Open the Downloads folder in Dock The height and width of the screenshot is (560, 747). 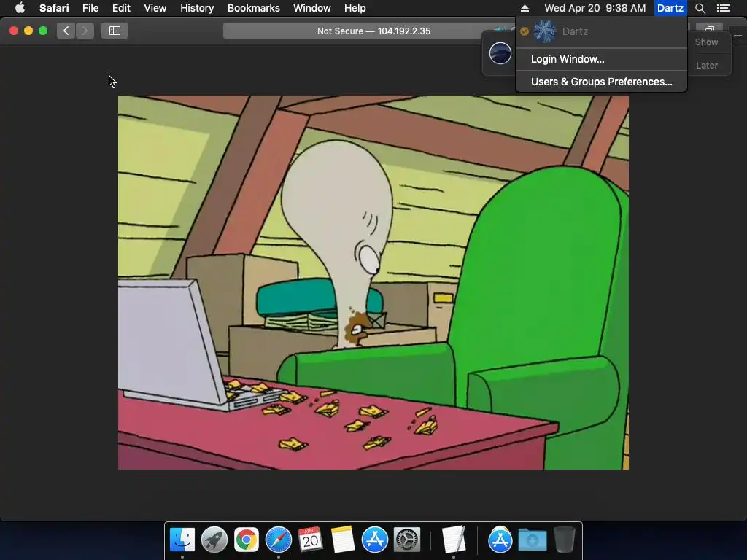(x=532, y=540)
